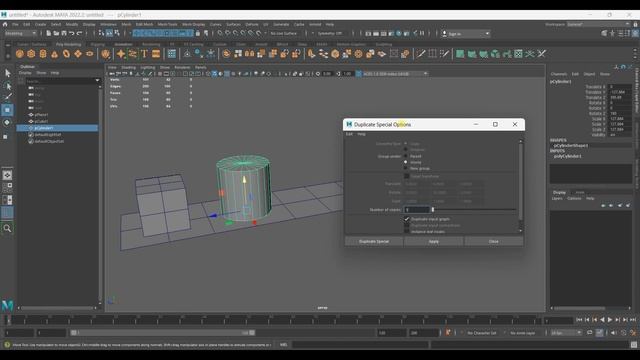Select Instance geometry type radio
Screen dimensions: 640x360
click(x=406, y=150)
